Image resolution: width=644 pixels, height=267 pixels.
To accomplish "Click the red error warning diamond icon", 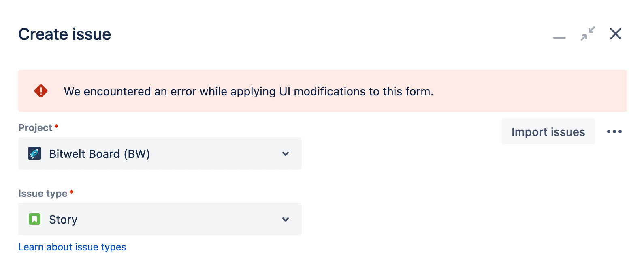I will tap(41, 91).
